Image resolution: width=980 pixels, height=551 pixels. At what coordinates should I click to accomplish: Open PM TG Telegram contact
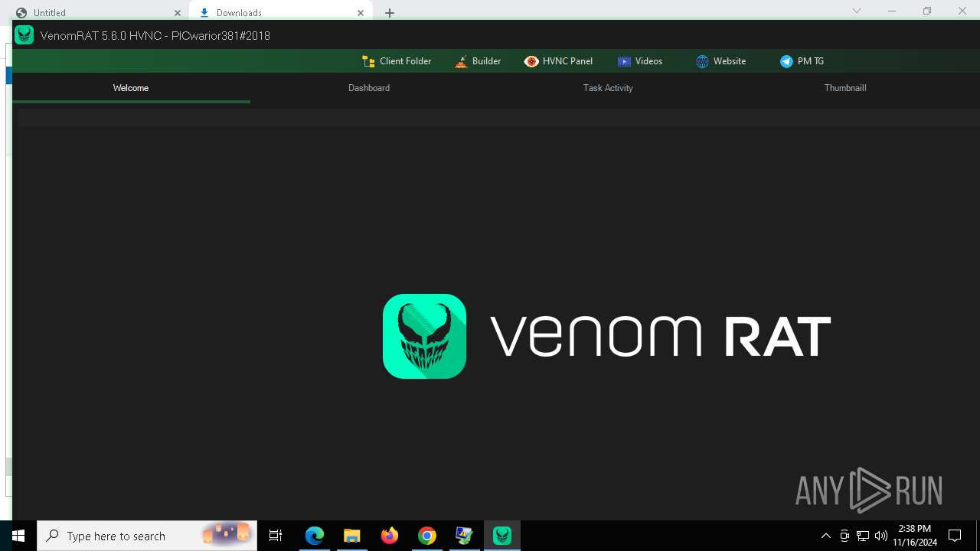802,61
